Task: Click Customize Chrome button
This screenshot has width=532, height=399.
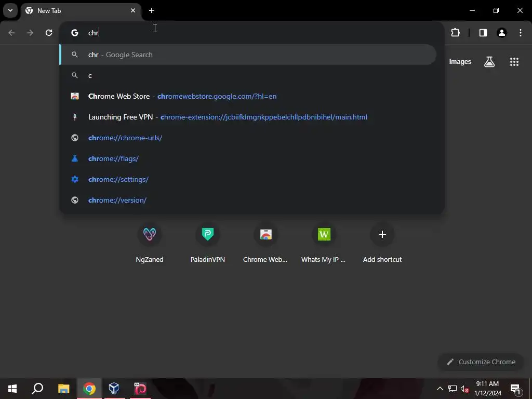Action: tap(481, 362)
